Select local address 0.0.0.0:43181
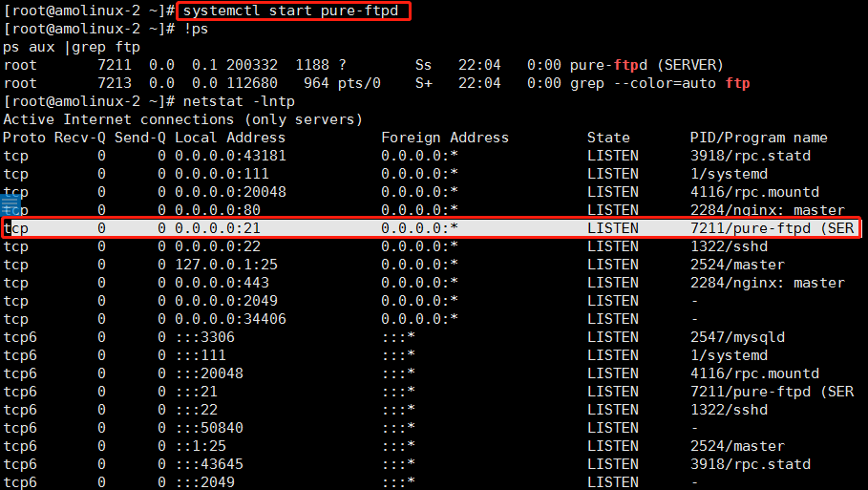 pyautogui.click(x=230, y=156)
